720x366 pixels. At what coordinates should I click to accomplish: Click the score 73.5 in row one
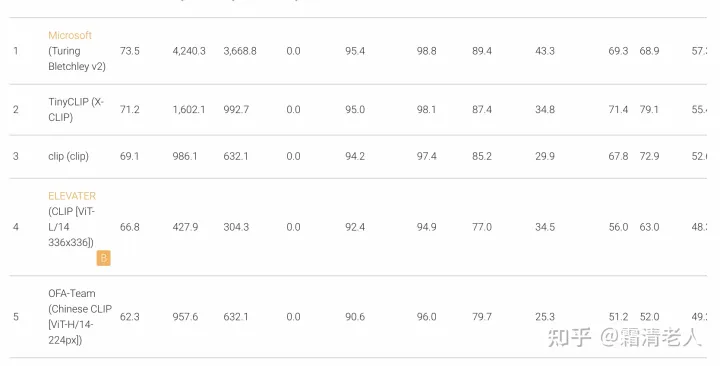coord(129,51)
